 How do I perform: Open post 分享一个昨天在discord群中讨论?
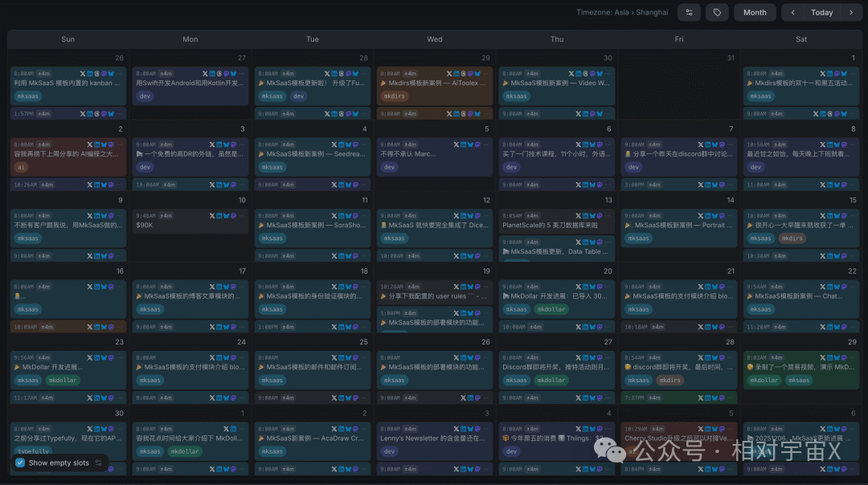(678, 153)
